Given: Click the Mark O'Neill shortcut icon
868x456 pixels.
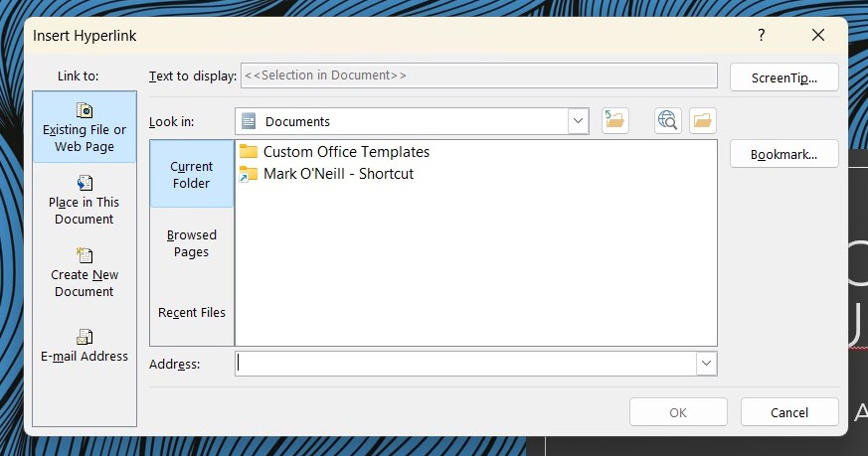Looking at the screenshot, I should coord(249,174).
